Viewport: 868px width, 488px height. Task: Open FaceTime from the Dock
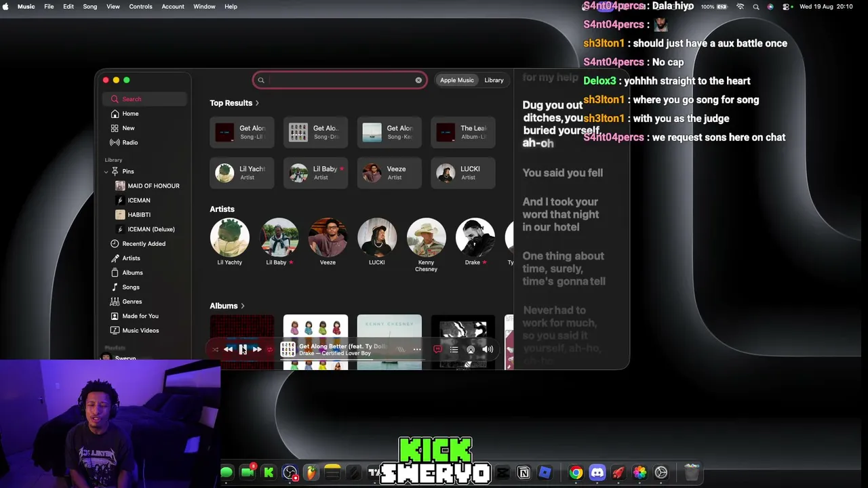pos(247,472)
